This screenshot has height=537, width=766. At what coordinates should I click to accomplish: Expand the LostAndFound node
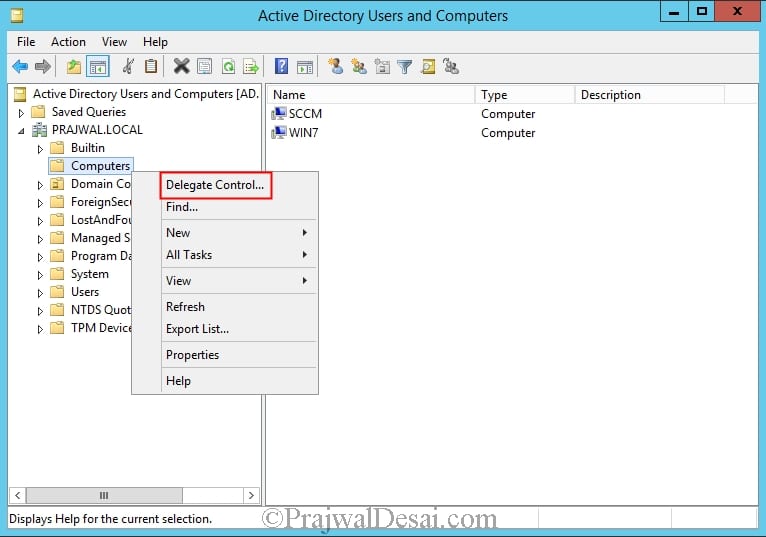click(x=41, y=221)
